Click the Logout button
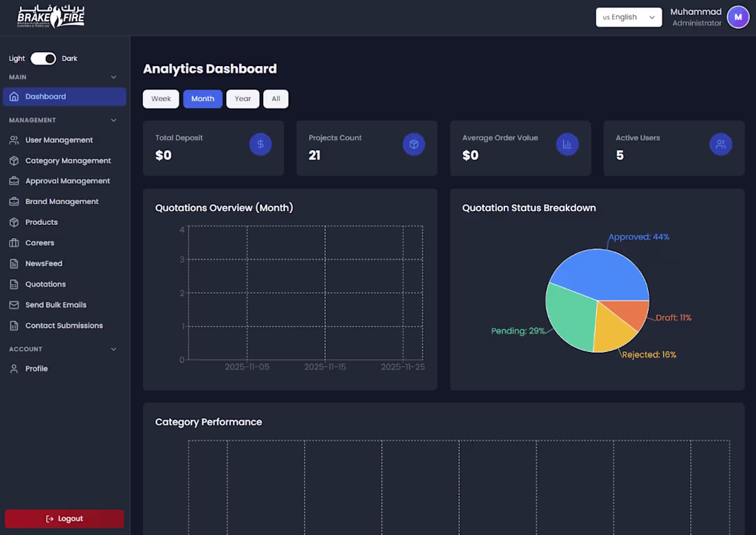 pyautogui.click(x=64, y=518)
